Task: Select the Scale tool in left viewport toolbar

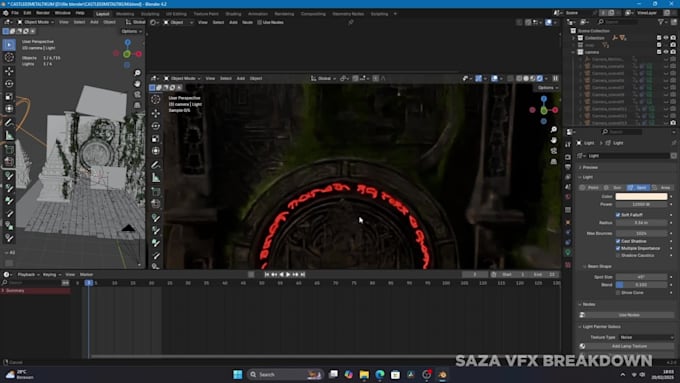Action: coord(9,96)
